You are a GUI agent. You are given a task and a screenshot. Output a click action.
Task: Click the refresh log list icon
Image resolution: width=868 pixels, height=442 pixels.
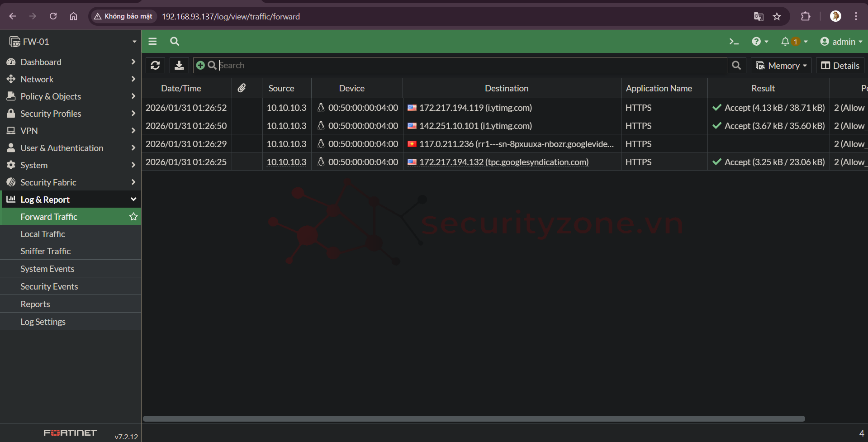155,66
